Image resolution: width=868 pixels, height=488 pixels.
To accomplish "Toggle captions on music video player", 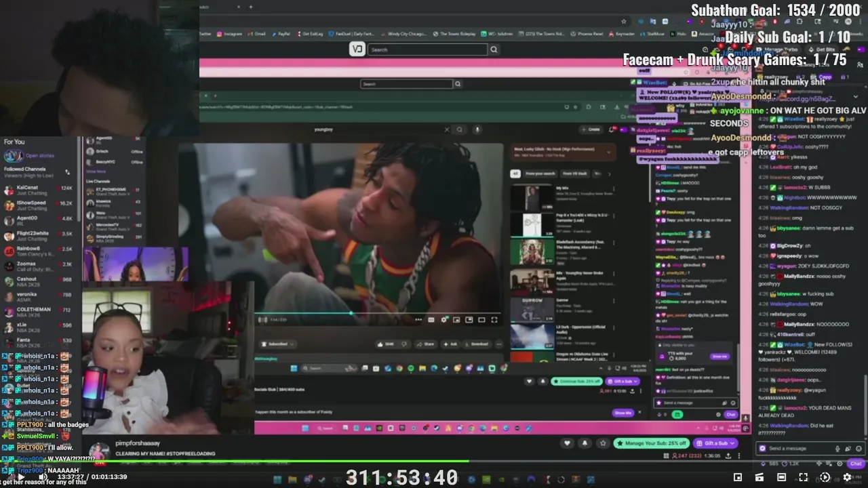I will 431,320.
